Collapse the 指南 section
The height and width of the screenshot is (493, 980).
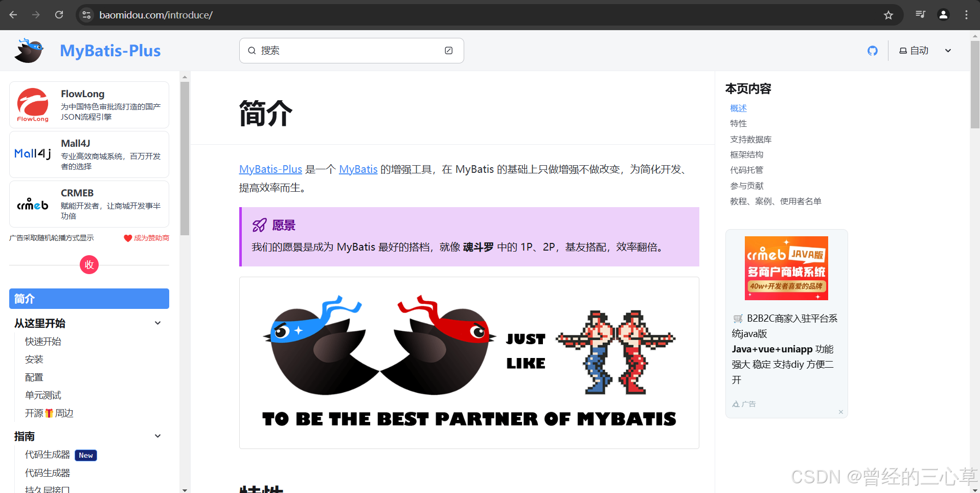click(158, 436)
